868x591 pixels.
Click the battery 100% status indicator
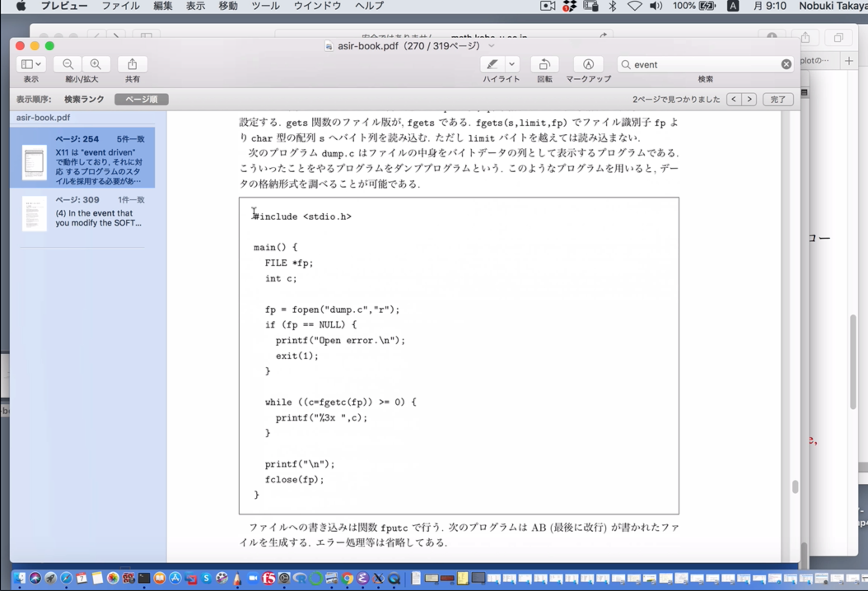694,6
